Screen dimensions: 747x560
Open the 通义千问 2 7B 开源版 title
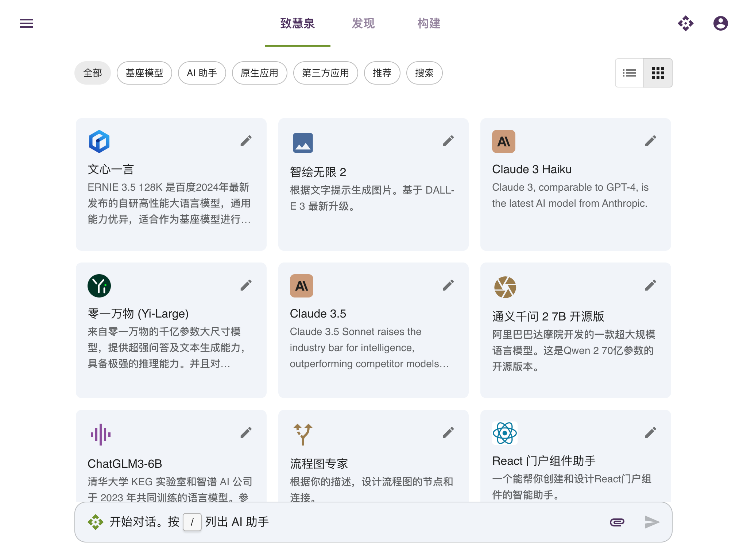(548, 316)
